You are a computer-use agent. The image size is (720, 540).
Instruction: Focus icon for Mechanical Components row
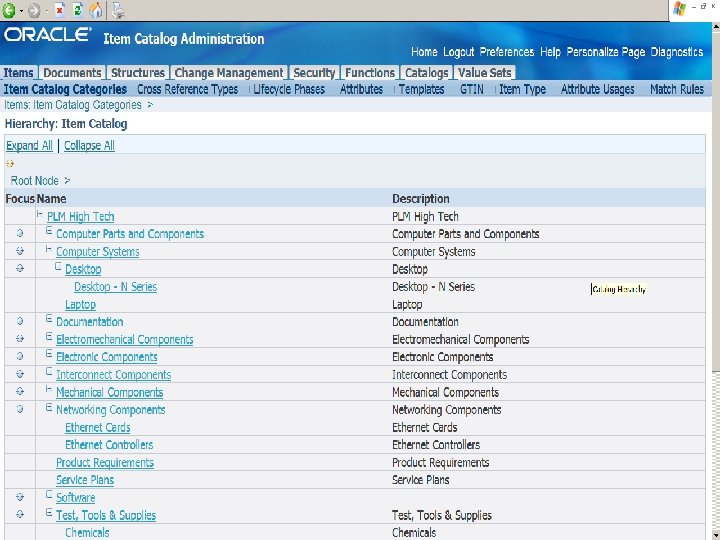pos(20,391)
